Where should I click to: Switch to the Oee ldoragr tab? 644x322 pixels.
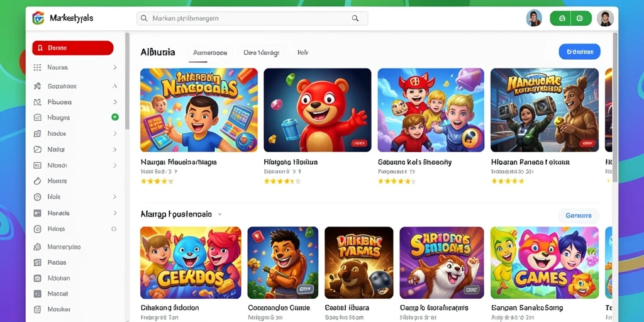coord(261,53)
